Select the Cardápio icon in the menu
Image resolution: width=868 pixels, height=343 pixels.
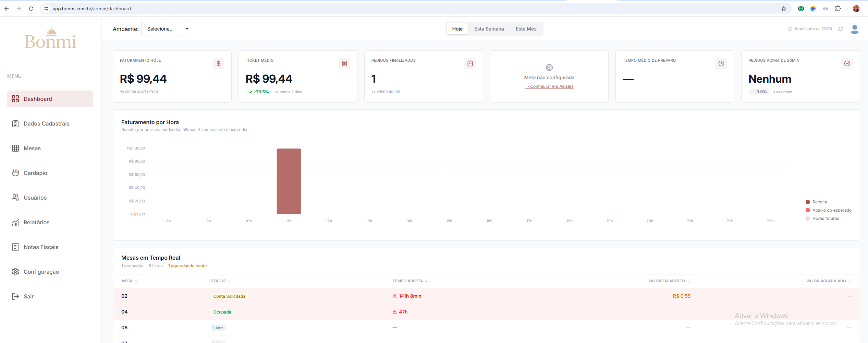[x=15, y=173]
